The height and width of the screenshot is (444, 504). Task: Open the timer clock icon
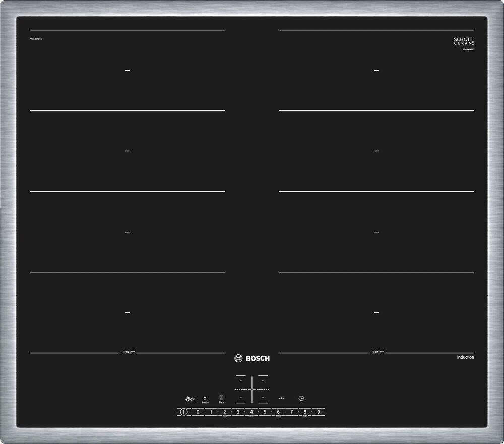coord(301,399)
